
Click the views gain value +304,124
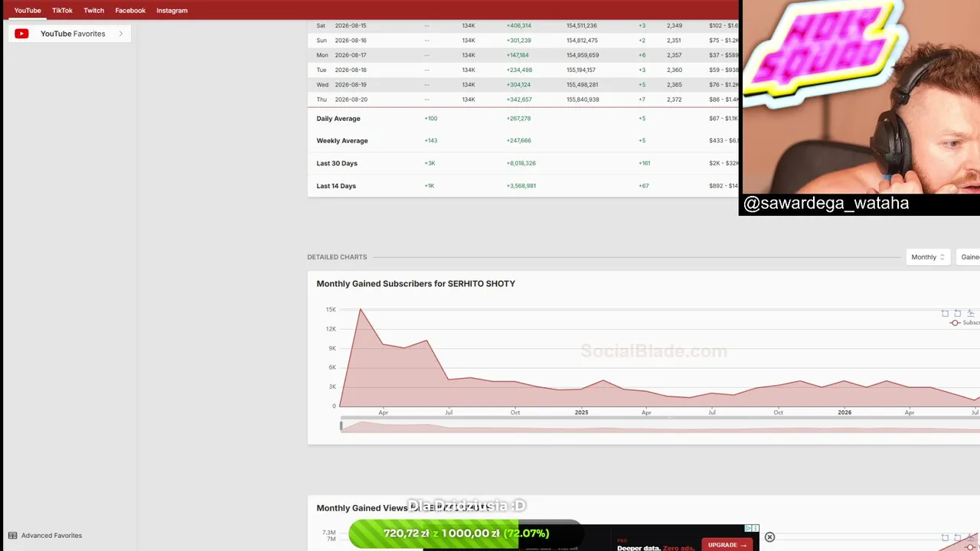(x=518, y=85)
